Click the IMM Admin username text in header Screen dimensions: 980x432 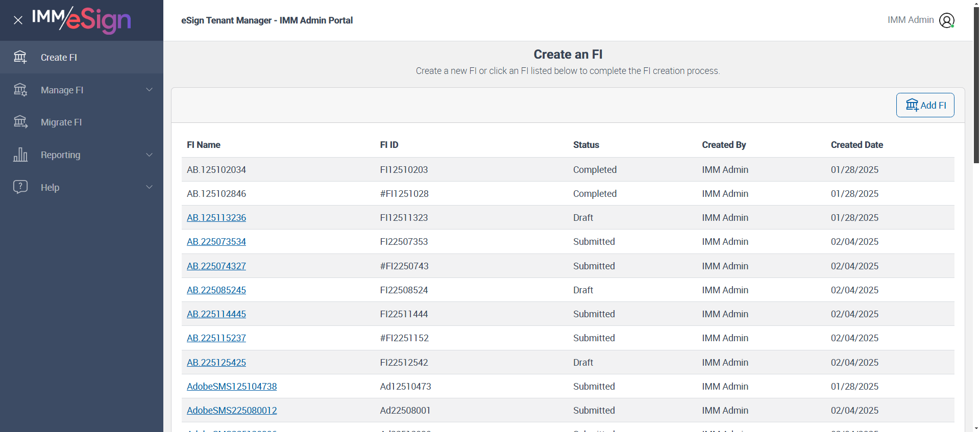click(x=911, y=20)
